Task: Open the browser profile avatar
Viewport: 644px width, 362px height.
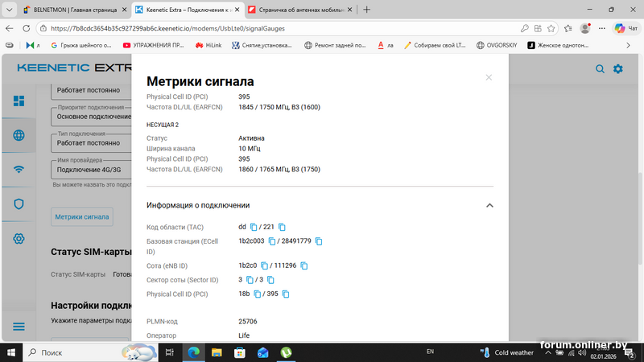Action: [x=585, y=28]
